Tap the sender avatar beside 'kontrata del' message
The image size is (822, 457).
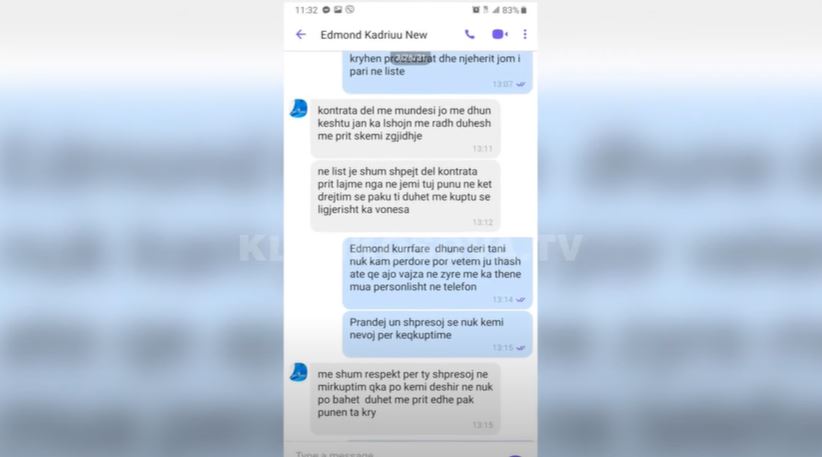(299, 108)
